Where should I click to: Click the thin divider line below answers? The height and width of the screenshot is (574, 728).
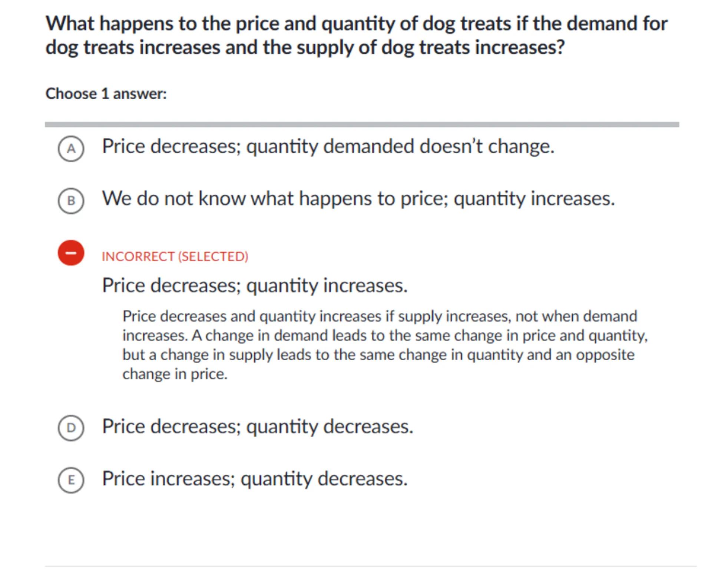[370, 566]
